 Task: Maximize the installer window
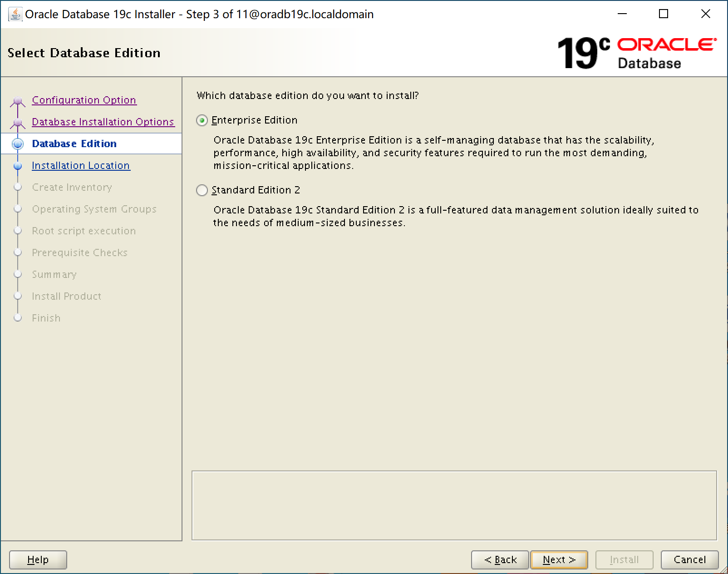click(664, 14)
